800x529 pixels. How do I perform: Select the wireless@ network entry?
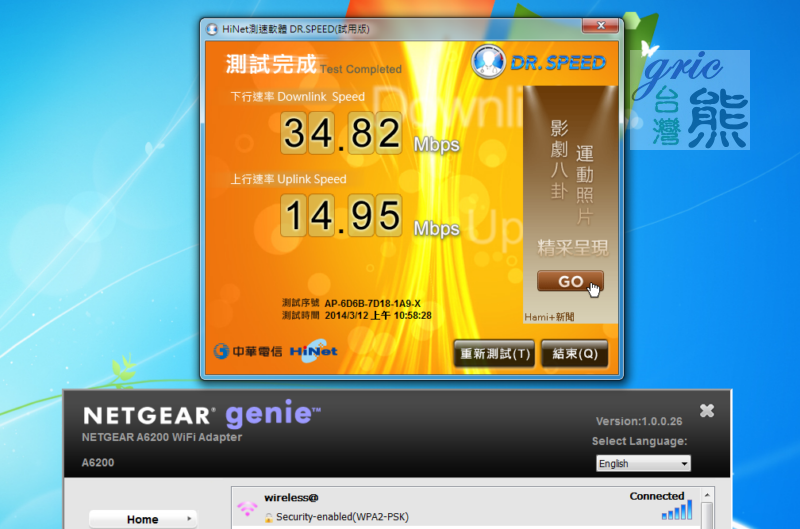(467, 507)
